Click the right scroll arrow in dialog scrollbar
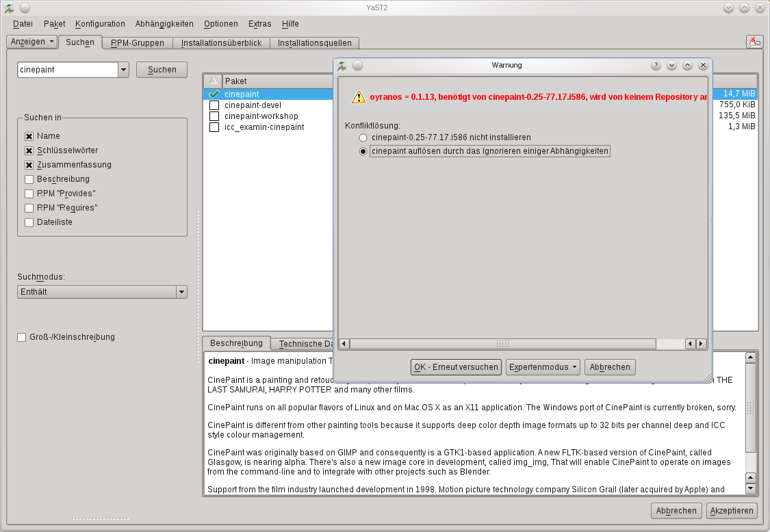Screen dimensions: 770x532 click(702, 343)
